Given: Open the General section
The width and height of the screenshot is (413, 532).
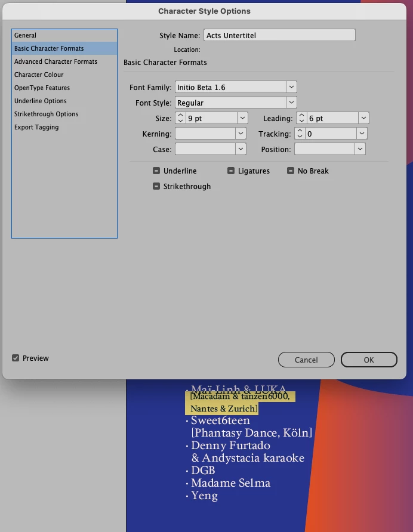Looking at the screenshot, I should tap(64, 35).
